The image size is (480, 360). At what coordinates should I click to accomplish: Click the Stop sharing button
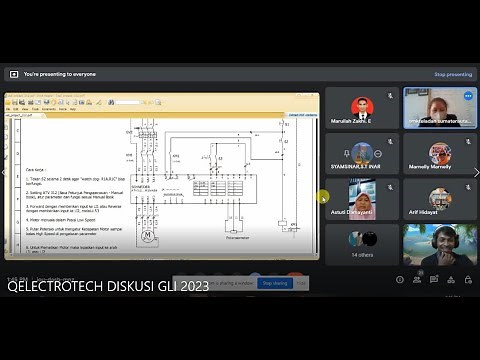[275, 283]
